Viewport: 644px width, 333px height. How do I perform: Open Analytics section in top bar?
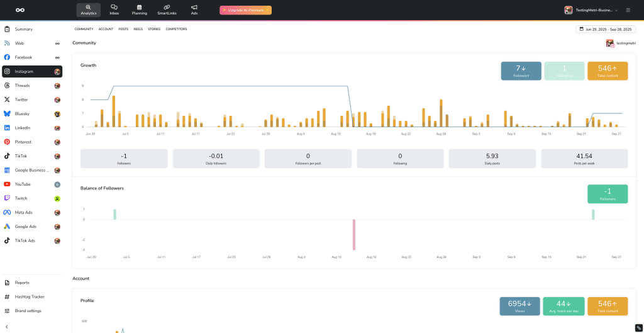(x=88, y=9)
